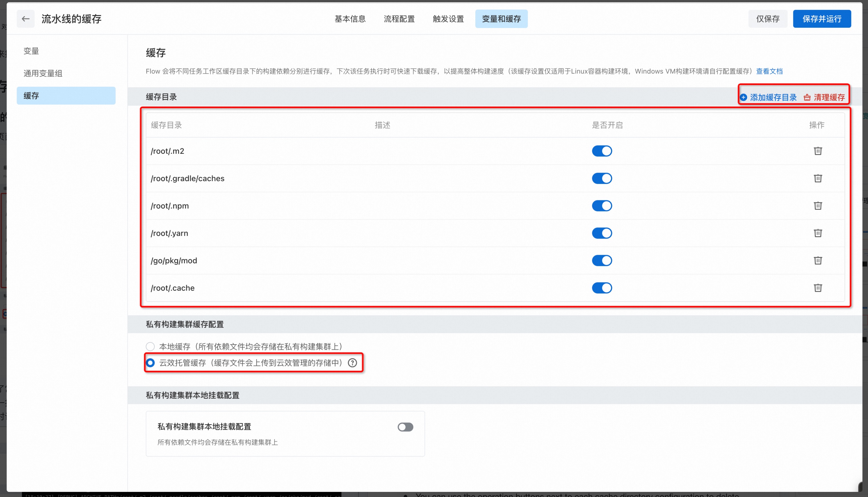This screenshot has height=497, width=868.
Task: Delete the /go/pkg/mod cache directory
Action: 818,260
